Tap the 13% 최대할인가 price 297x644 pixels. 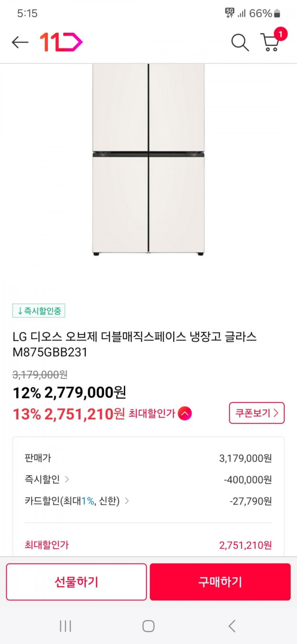[69, 414]
